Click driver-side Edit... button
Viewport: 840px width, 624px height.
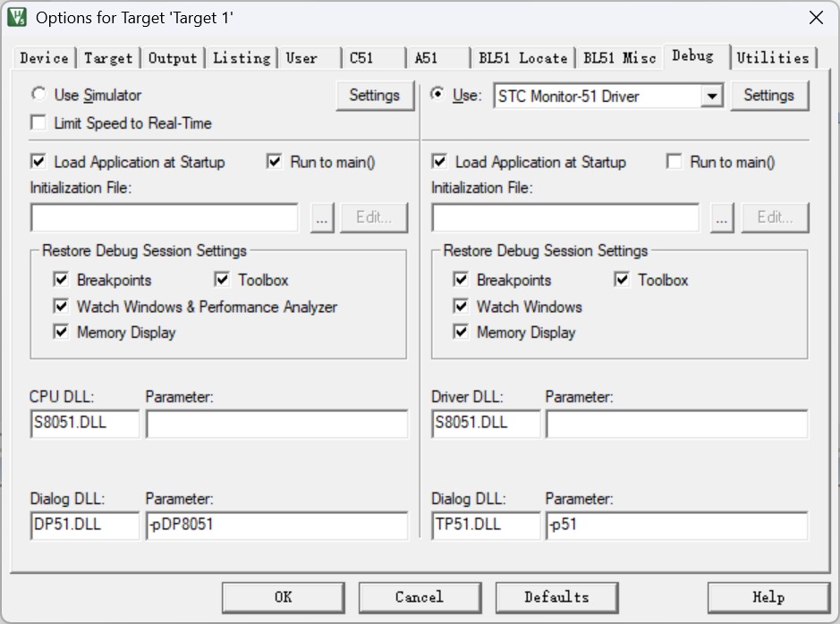click(x=775, y=218)
